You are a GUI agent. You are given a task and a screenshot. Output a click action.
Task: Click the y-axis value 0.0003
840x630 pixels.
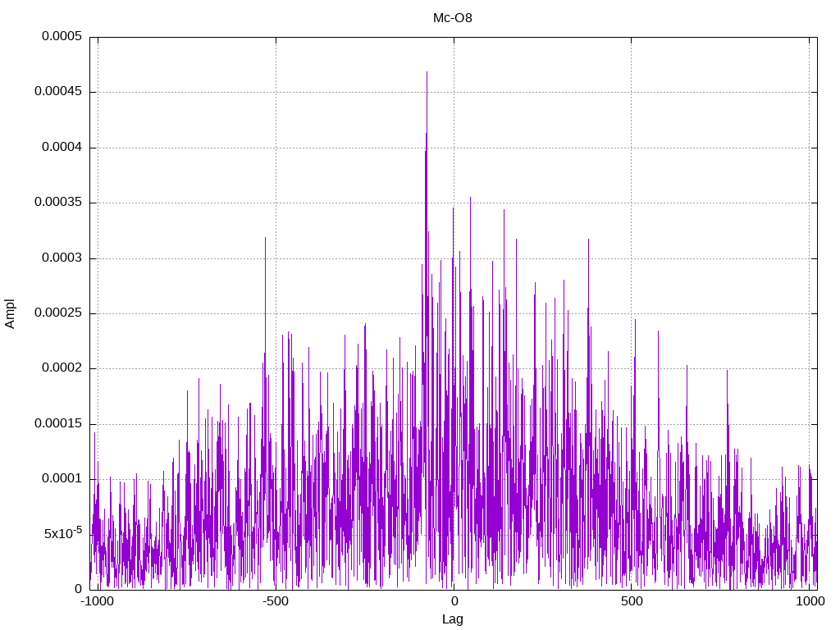tap(62, 258)
